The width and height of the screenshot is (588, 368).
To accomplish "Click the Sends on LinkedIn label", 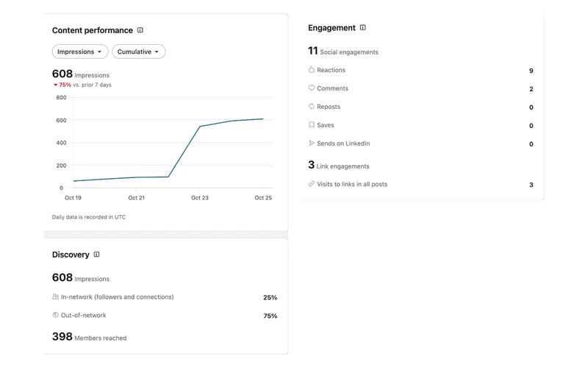I will tap(343, 144).
